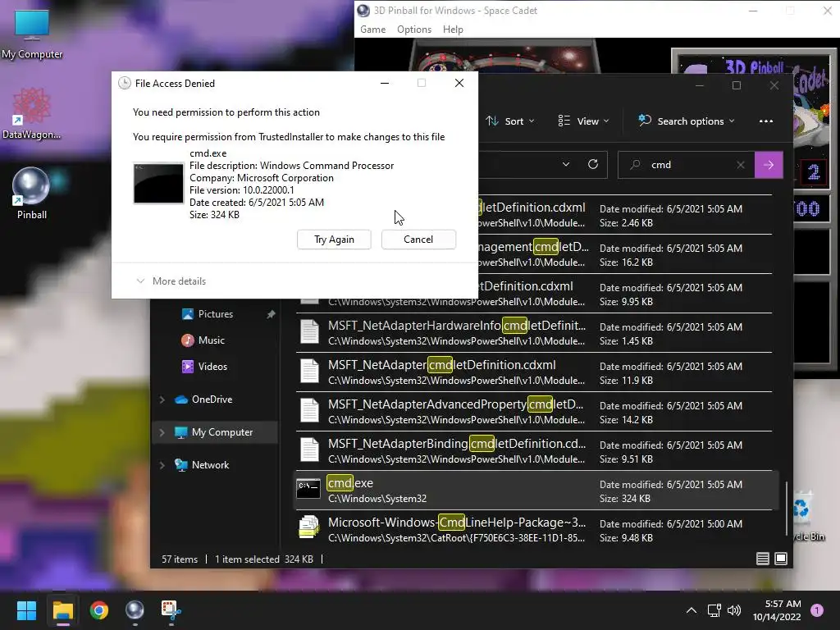Select Network in the navigation pane
The height and width of the screenshot is (630, 840).
pyautogui.click(x=210, y=465)
